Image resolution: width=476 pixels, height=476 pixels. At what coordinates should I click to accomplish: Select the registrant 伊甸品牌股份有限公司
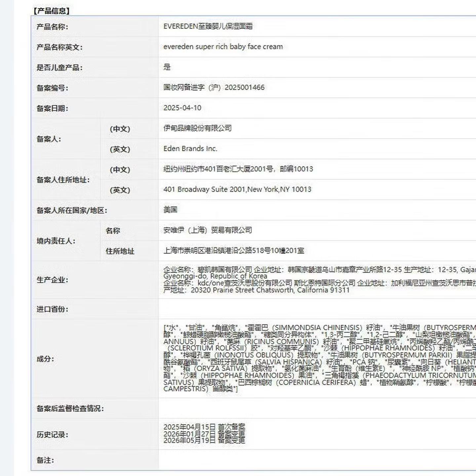(197, 128)
